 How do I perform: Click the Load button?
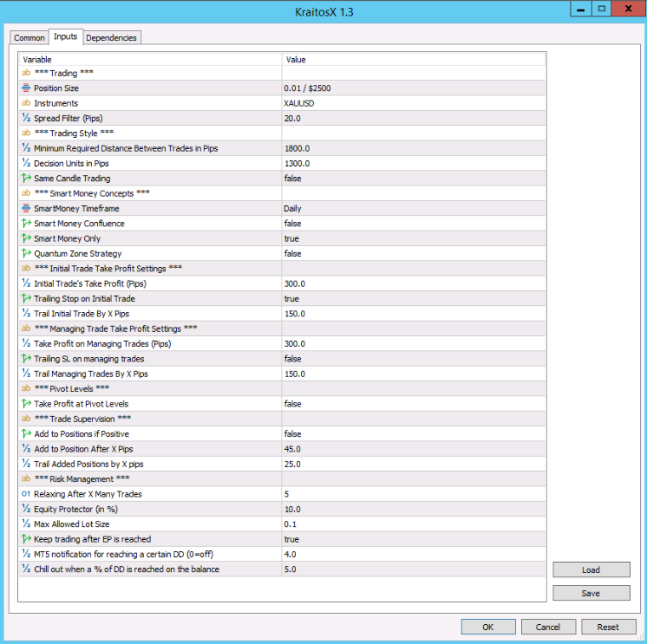pyautogui.click(x=591, y=569)
